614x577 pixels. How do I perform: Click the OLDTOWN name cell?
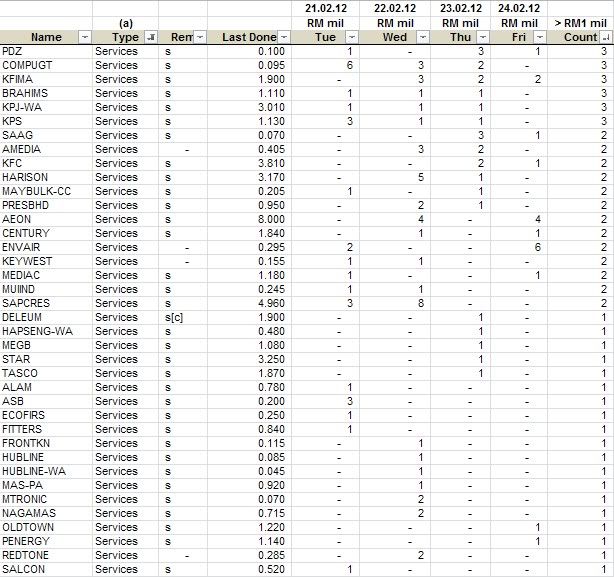coord(46,527)
